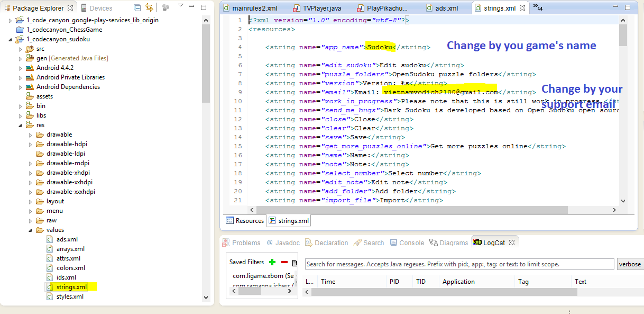Click the drawable-ldpi folder icon

(40, 154)
